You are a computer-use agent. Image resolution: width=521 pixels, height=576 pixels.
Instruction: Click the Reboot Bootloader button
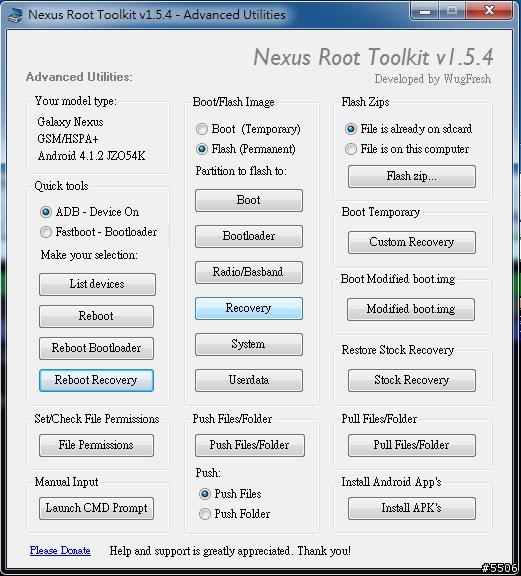96,348
